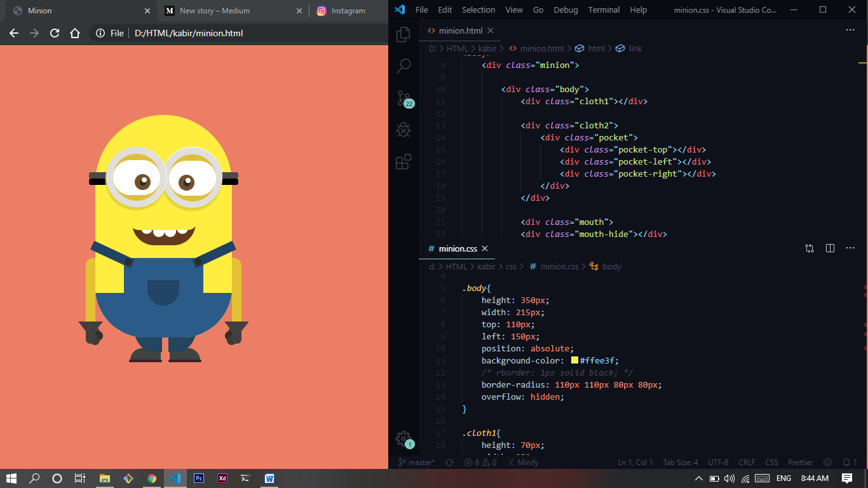
Task: Open the Extensions view icon
Action: pos(403,162)
